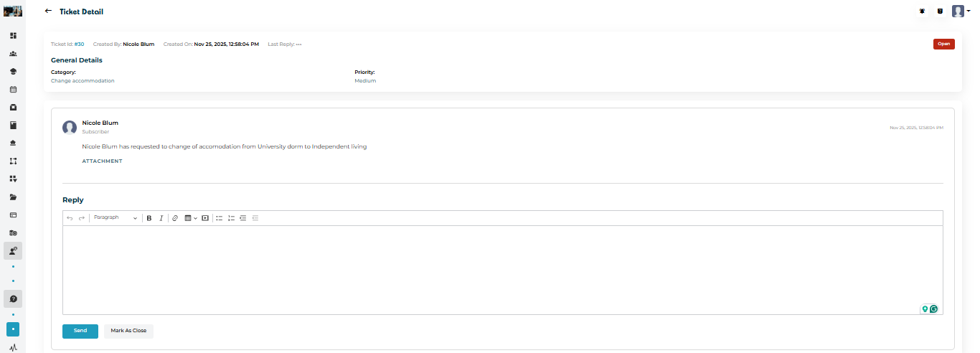Open the dashboard icon in the sidebar
The width and height of the screenshot is (980, 353).
pyautogui.click(x=13, y=35)
